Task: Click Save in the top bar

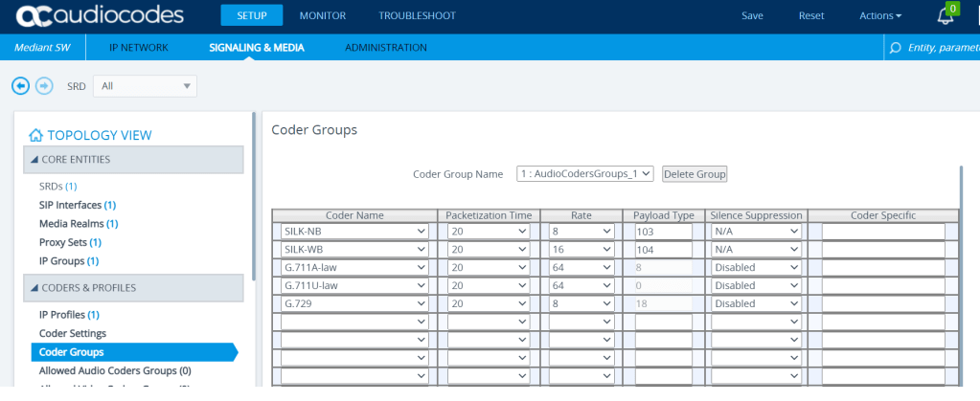Action: pos(752,16)
